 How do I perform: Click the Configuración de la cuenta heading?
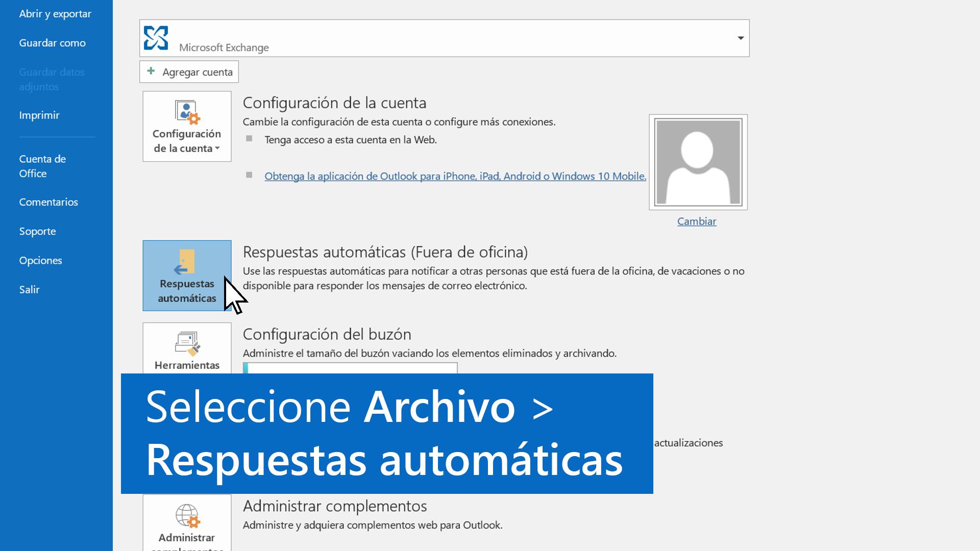click(334, 103)
